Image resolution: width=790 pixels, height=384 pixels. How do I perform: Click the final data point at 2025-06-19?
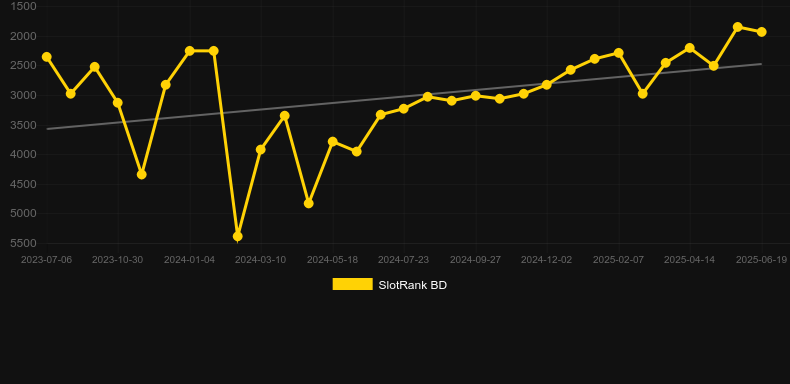[762, 32]
